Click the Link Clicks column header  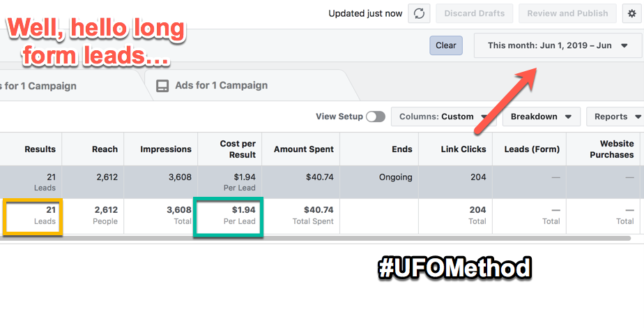click(463, 149)
